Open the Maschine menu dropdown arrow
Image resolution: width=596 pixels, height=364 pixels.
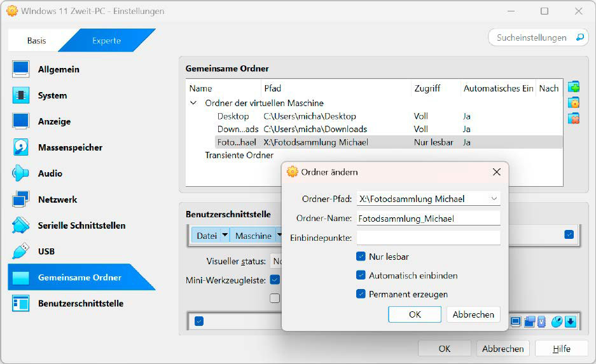[x=279, y=235]
